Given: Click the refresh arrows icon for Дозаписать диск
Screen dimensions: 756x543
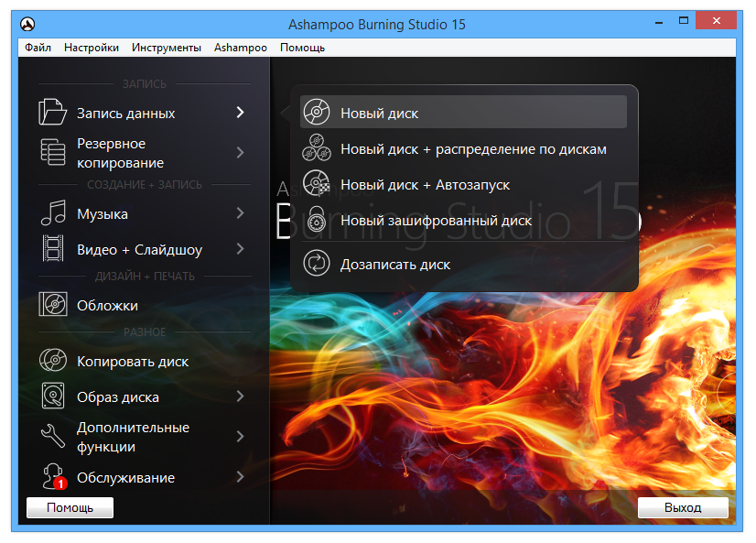Looking at the screenshot, I should tap(317, 264).
